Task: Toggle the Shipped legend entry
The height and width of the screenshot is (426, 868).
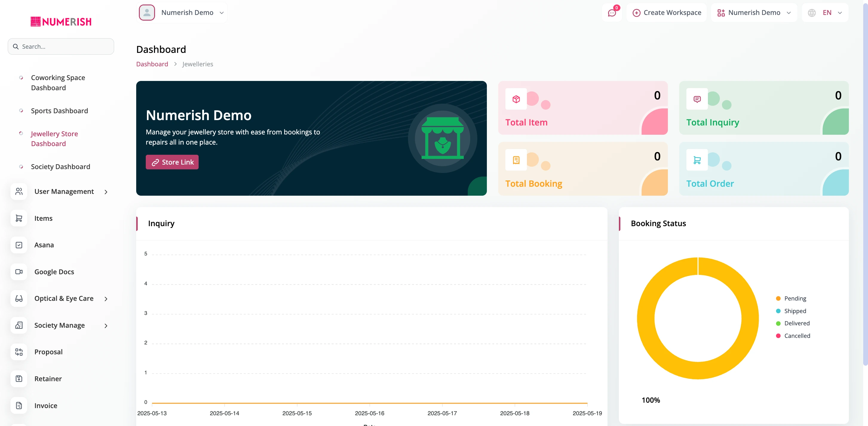Action: (791, 311)
